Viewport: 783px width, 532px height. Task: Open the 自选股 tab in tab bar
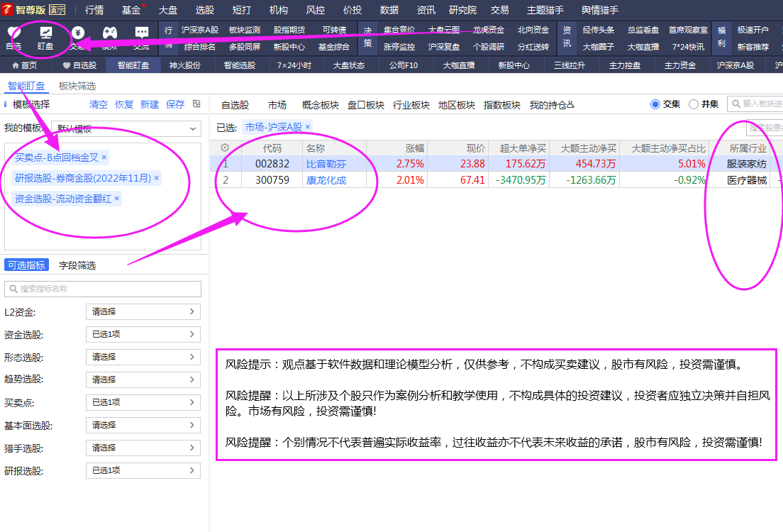point(80,65)
